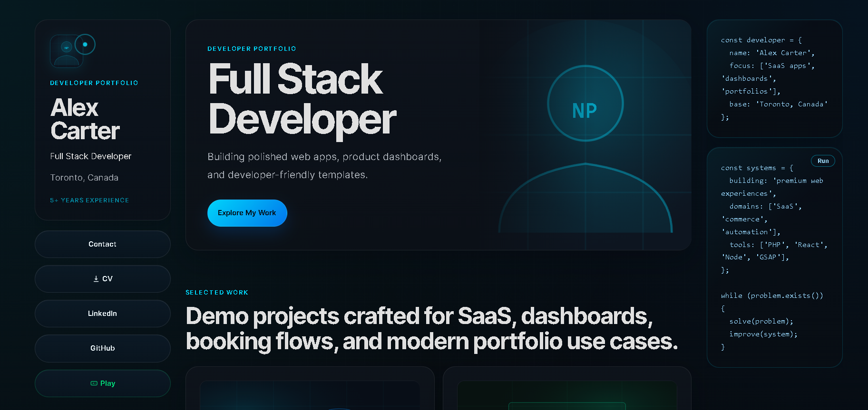Click the 'improve(system);' code line
Viewport: 868px width, 410px height.
(763, 334)
